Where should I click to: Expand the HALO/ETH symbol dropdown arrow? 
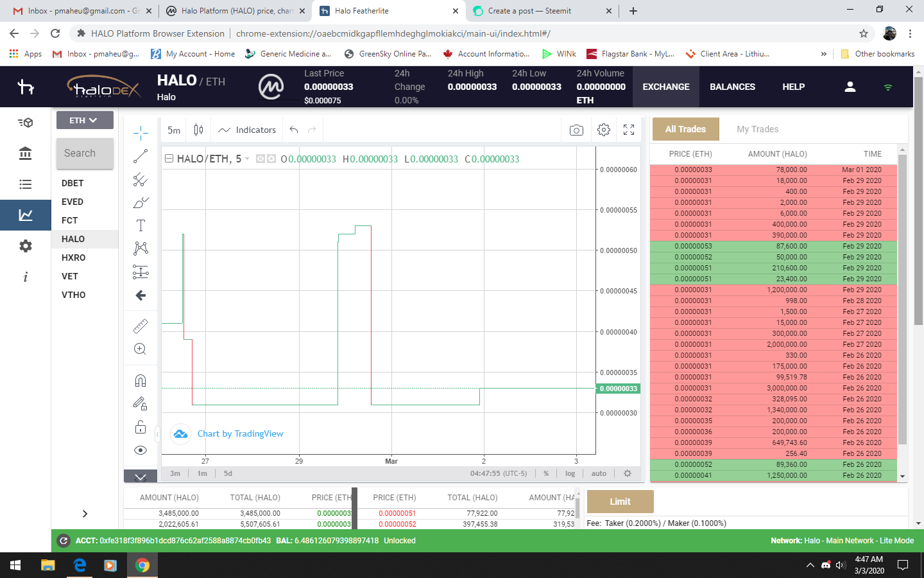pyautogui.click(x=247, y=159)
